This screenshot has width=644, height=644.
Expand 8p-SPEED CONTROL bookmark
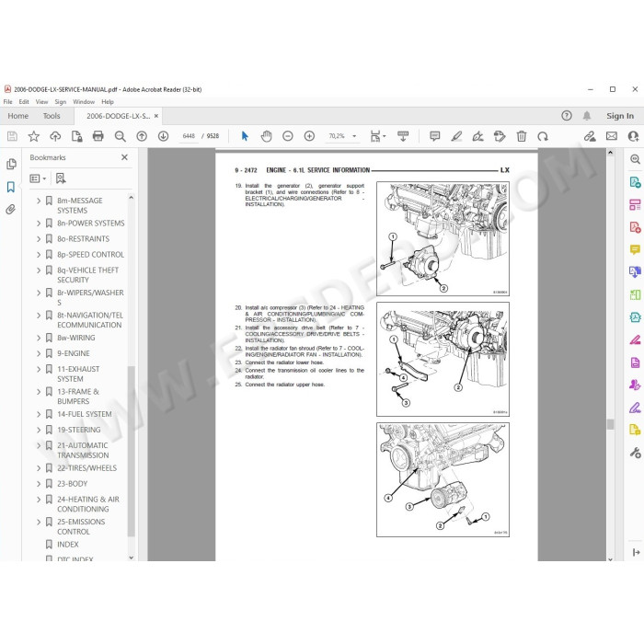coord(39,255)
